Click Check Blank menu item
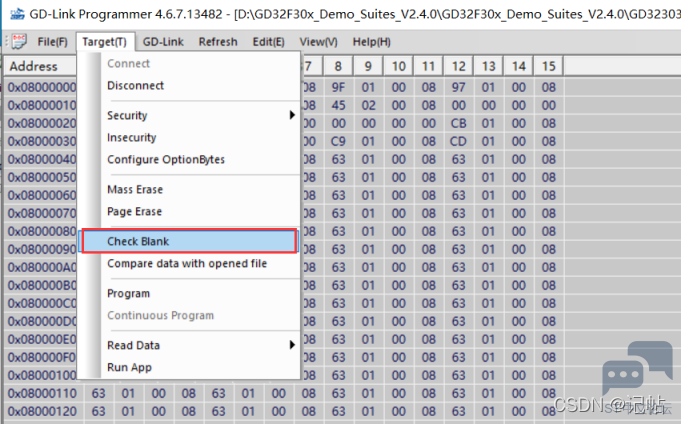 tap(189, 241)
